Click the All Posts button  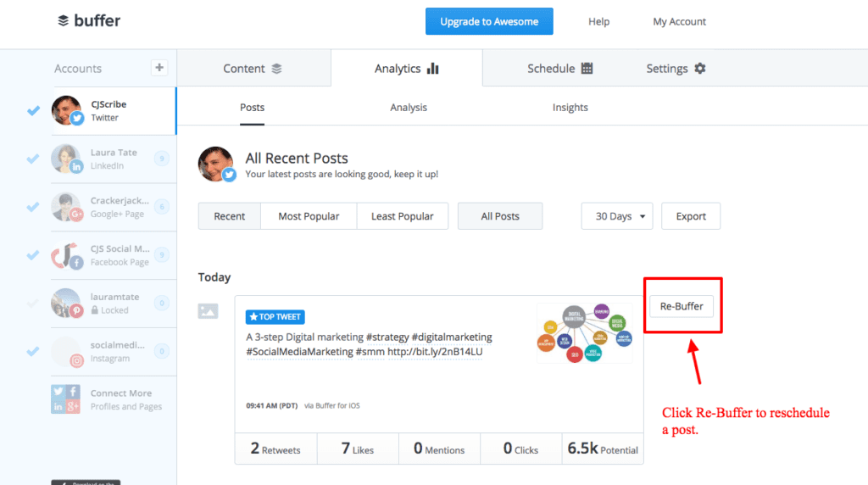click(500, 216)
